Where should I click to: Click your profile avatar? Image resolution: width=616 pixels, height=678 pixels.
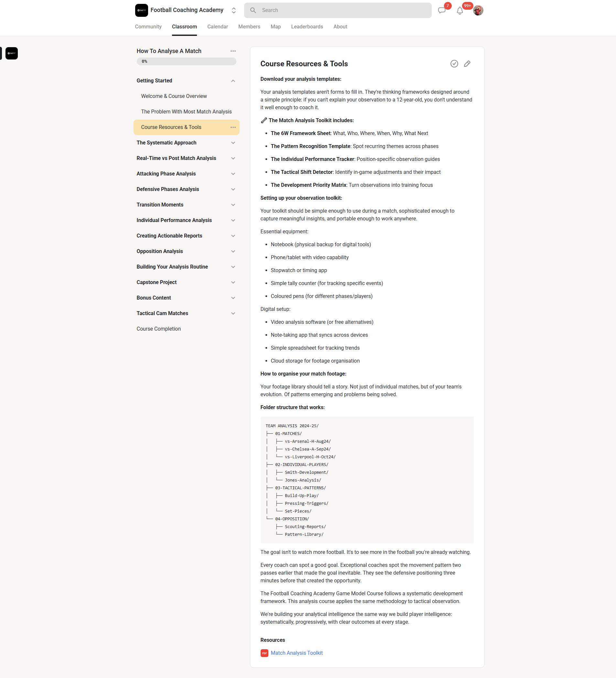477,10
